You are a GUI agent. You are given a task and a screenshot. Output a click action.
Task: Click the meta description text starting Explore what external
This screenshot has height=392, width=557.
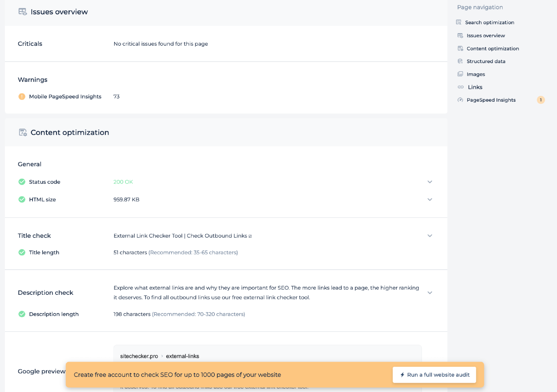coord(266,293)
